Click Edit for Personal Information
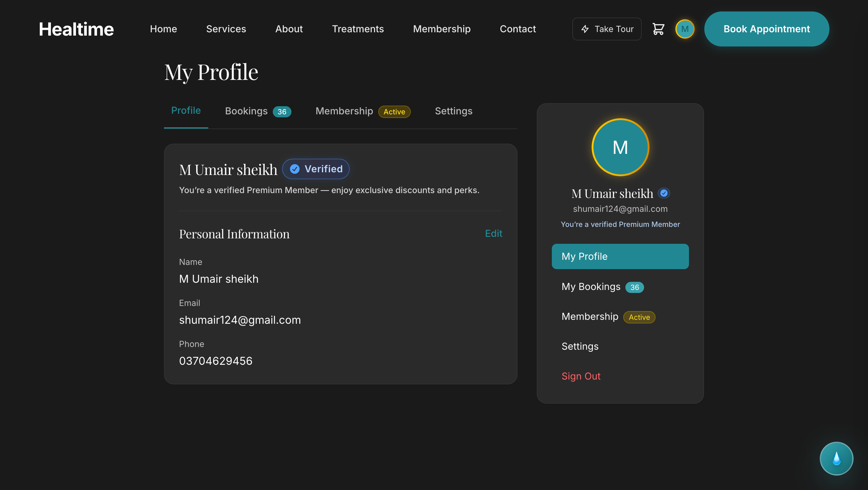The width and height of the screenshot is (868, 490). (x=493, y=233)
